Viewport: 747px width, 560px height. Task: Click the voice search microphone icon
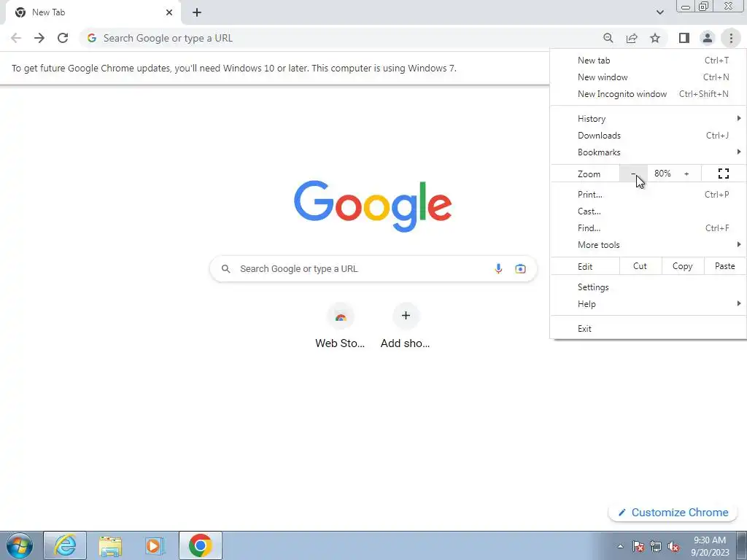pyautogui.click(x=498, y=268)
